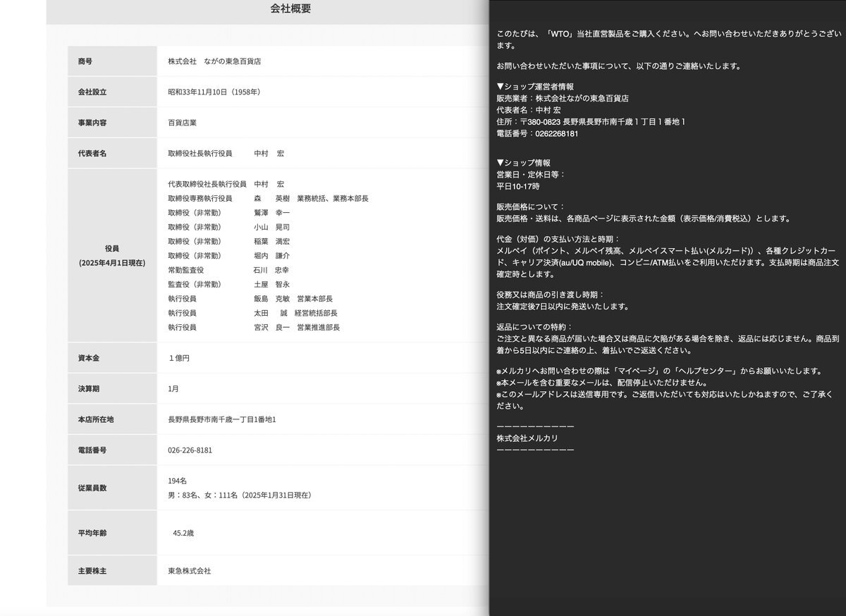The width and height of the screenshot is (846, 616).
Task: Select officer name 堀内 謙介
Action: pos(272,256)
